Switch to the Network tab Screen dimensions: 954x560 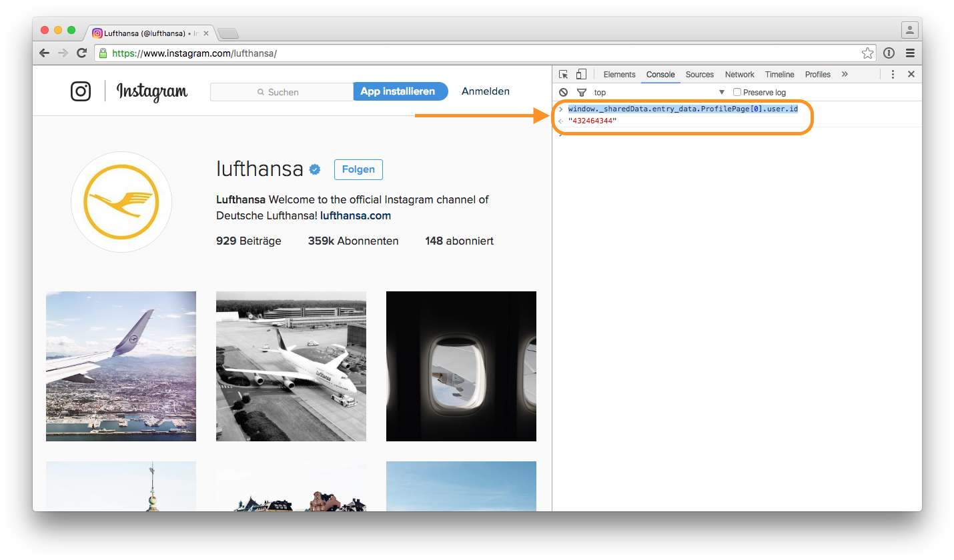coord(739,74)
